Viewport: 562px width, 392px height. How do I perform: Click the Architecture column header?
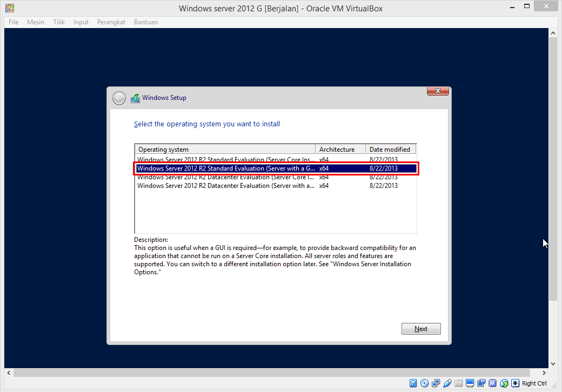click(x=340, y=149)
